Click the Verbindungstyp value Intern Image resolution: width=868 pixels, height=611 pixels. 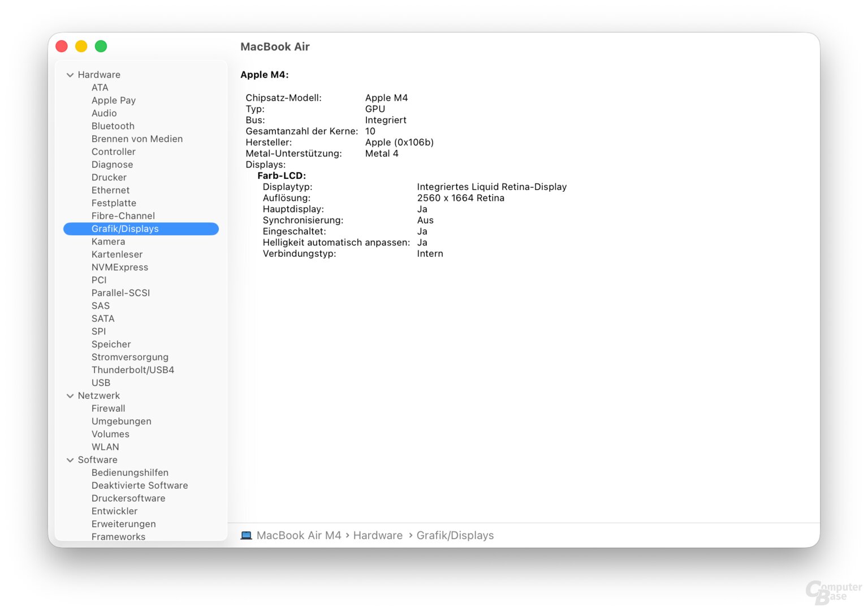430,253
